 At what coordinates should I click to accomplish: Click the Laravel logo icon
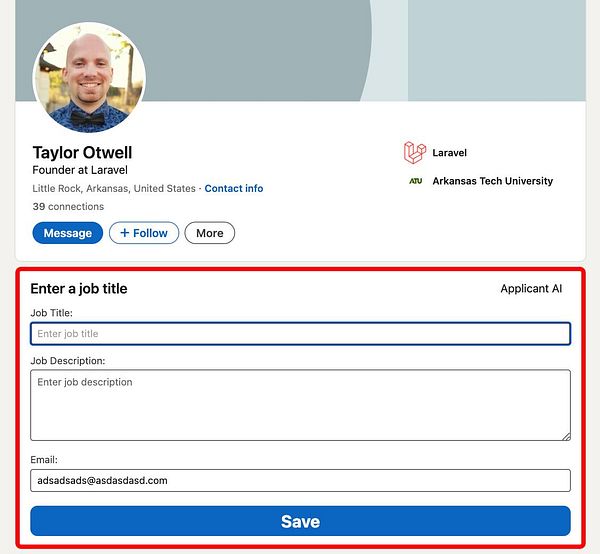415,153
